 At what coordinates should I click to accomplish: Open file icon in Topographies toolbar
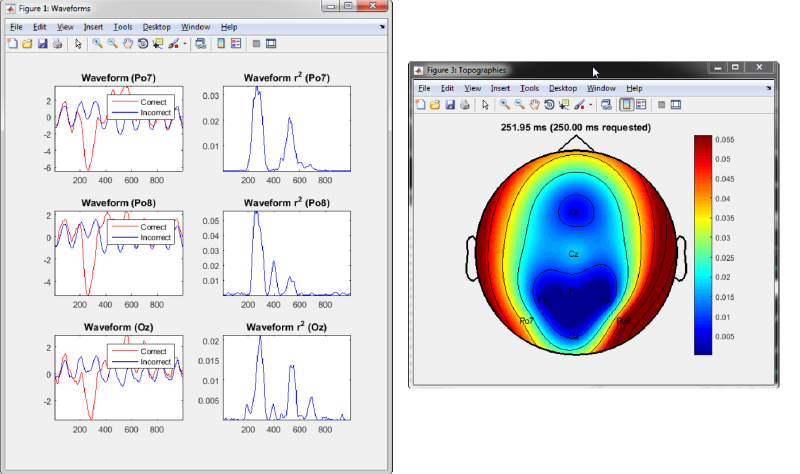(435, 105)
